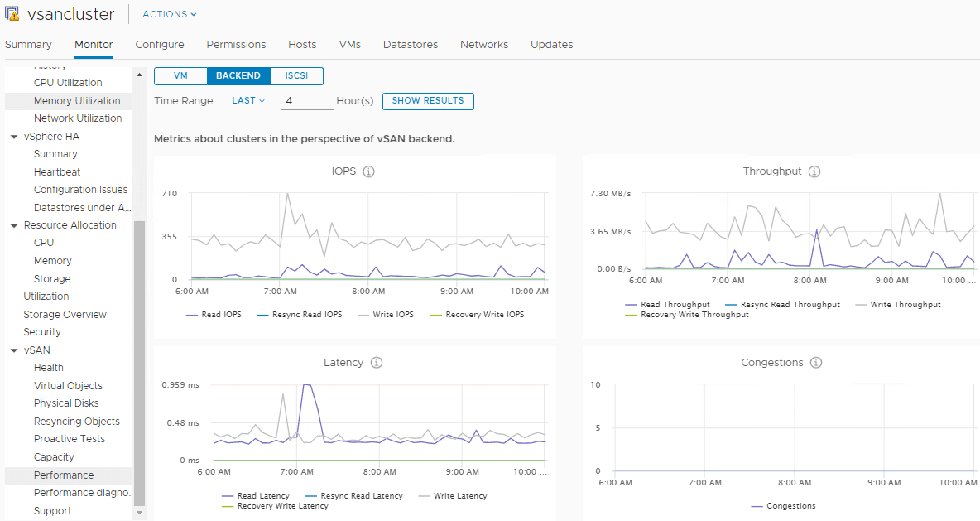Open the ACTIONS menu
Image resolution: width=980 pixels, height=521 pixels.
click(169, 14)
